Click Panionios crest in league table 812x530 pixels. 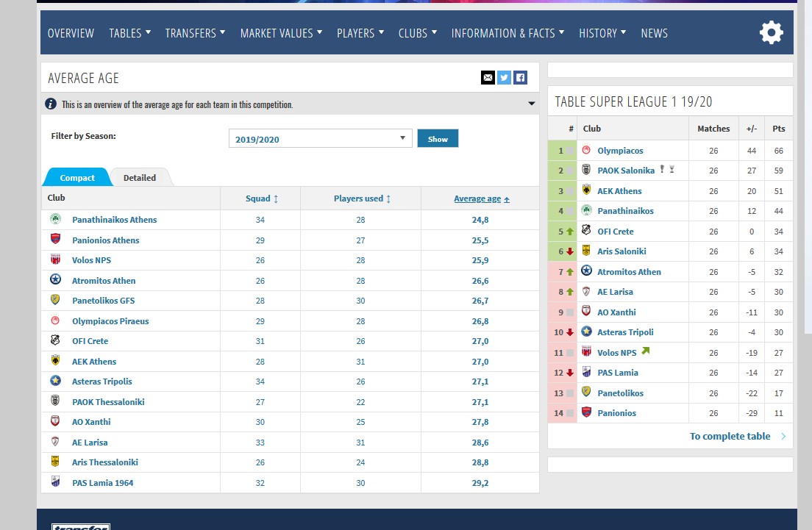click(586, 412)
